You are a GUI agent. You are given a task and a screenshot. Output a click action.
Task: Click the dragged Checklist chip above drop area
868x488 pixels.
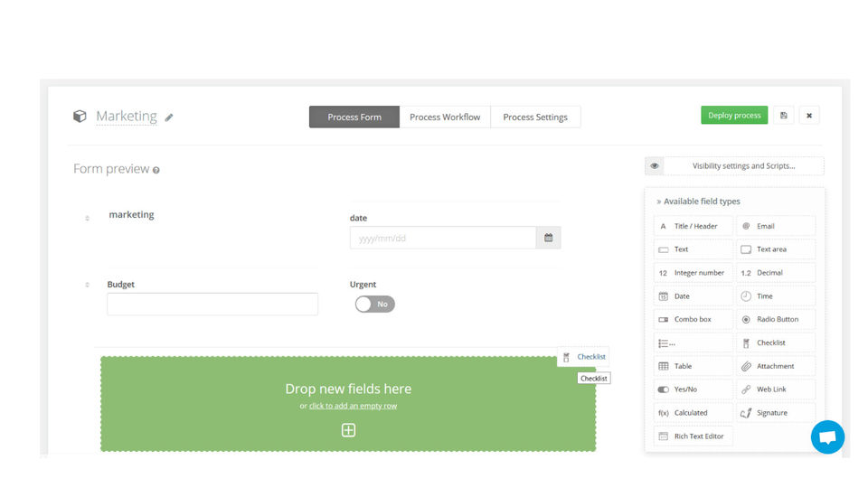583,357
